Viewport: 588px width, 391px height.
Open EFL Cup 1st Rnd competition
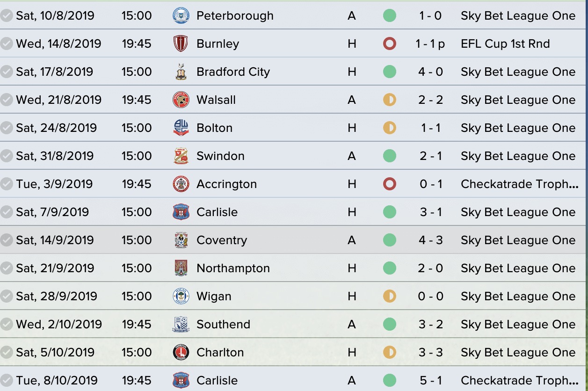click(505, 43)
